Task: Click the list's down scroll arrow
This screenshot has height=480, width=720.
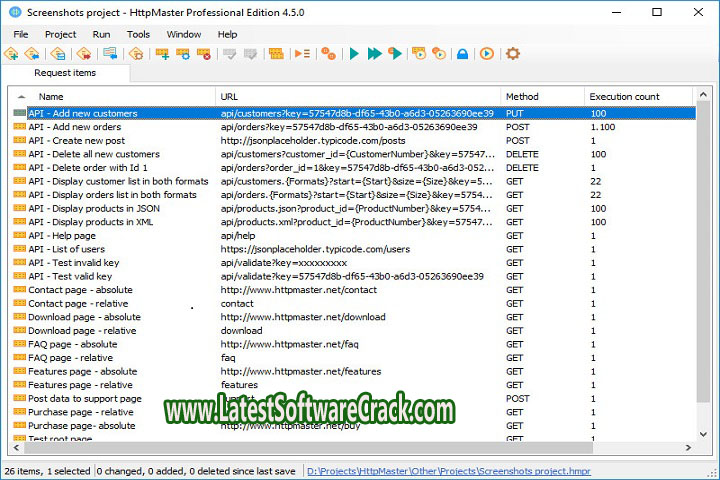Action: click(703, 434)
